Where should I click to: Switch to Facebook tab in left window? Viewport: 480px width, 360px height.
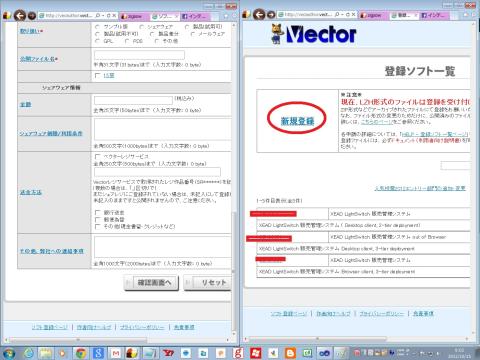click(195, 16)
